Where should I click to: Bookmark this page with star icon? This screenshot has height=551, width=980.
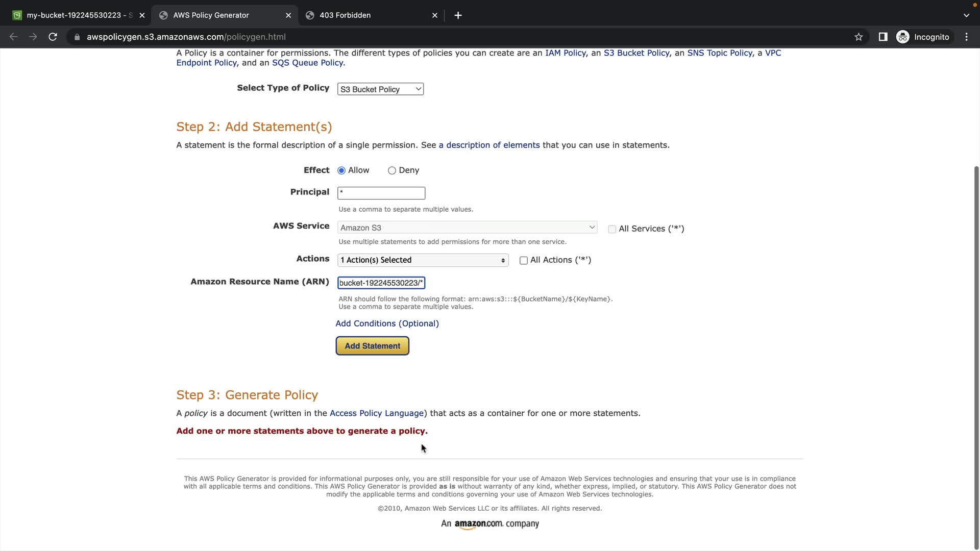coord(859,37)
